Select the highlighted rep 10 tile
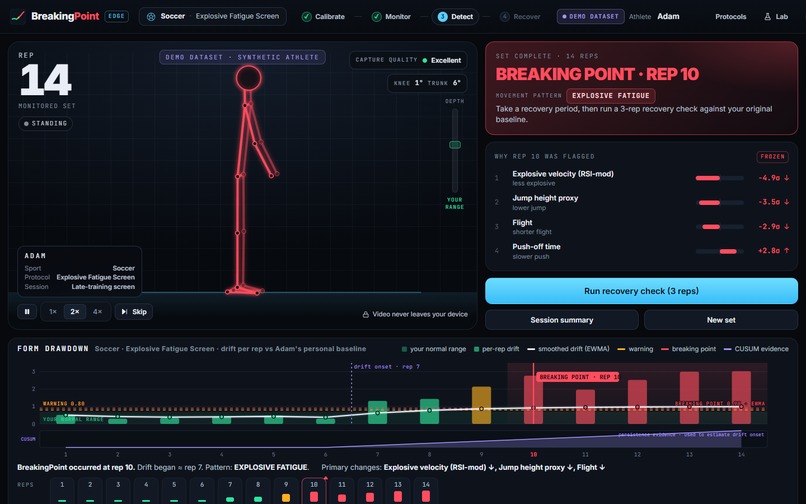The image size is (806, 504). point(314,491)
